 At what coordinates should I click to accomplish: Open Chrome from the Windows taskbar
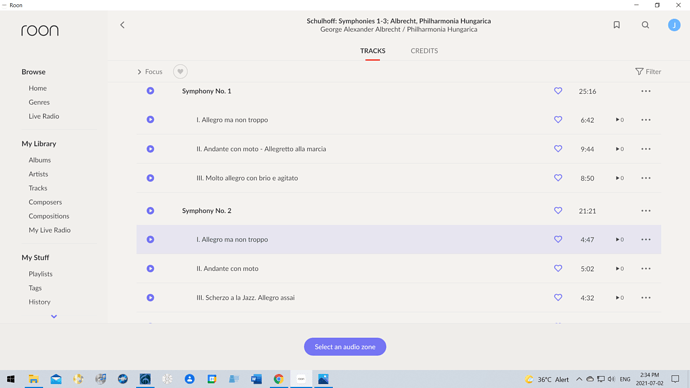279,379
